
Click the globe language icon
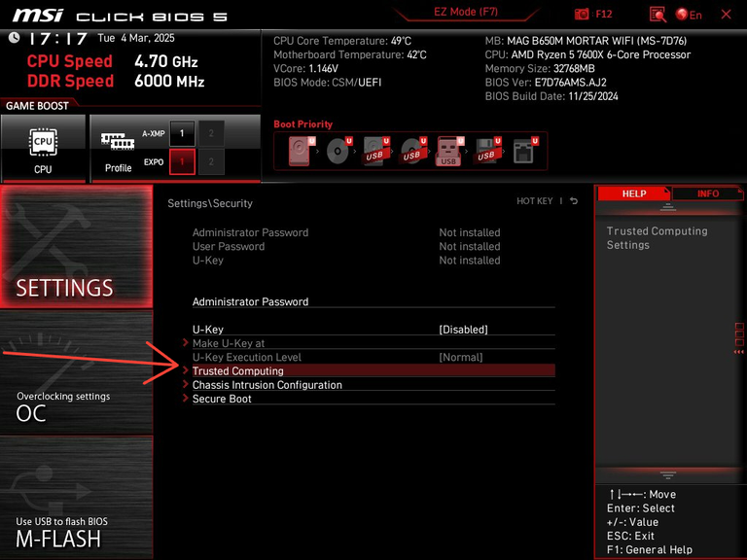coord(683,15)
